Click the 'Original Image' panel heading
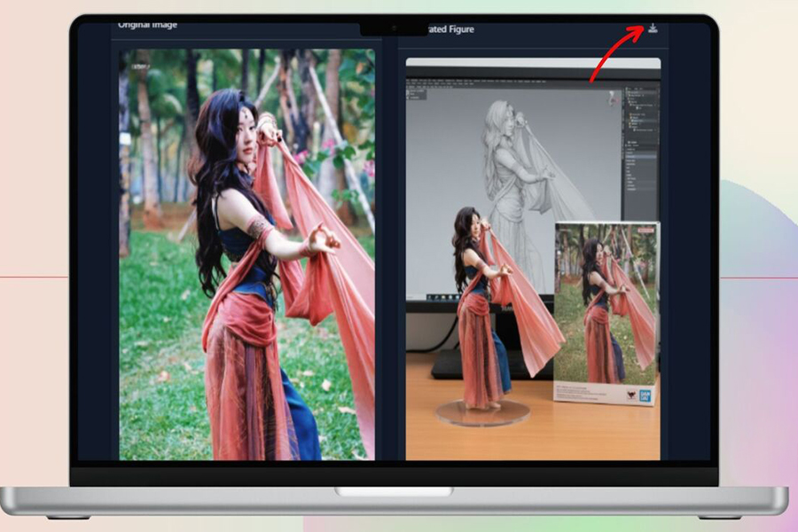The width and height of the screenshot is (798, 532). (x=147, y=25)
